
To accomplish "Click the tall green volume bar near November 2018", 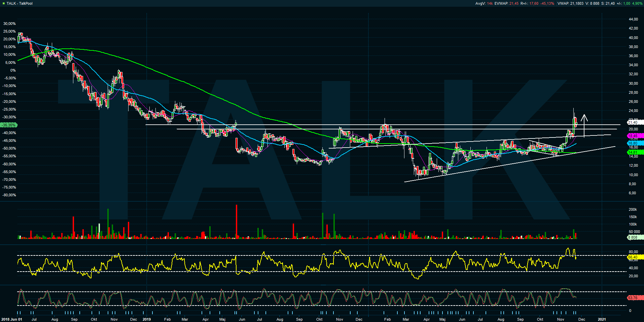I will 108,224.
